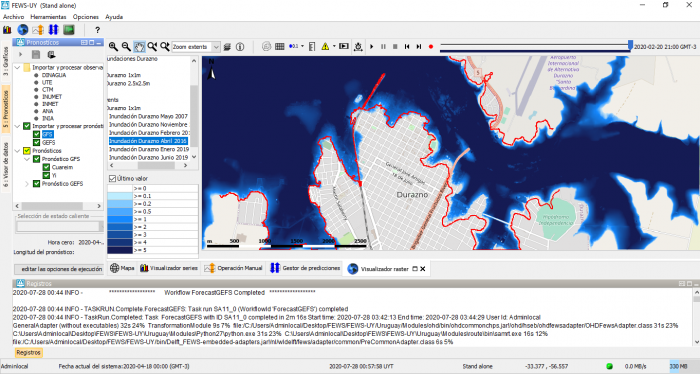Switch to the Gestor de predicciones tab
Viewport: 700px width, 374px height.
coord(304,268)
